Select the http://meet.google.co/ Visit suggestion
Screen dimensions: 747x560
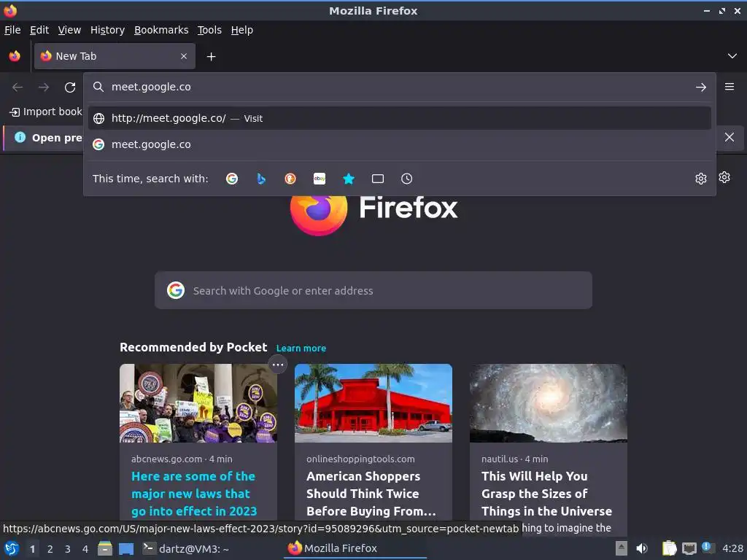pos(399,118)
